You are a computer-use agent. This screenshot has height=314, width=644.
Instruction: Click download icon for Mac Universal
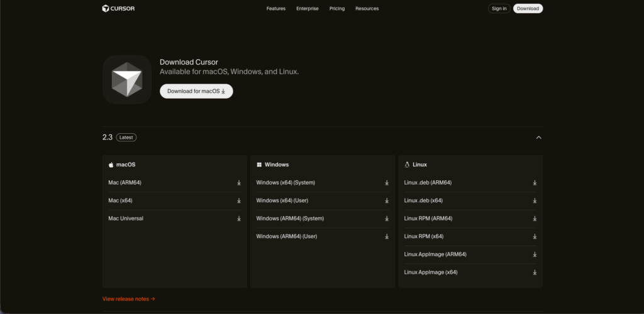tap(239, 219)
